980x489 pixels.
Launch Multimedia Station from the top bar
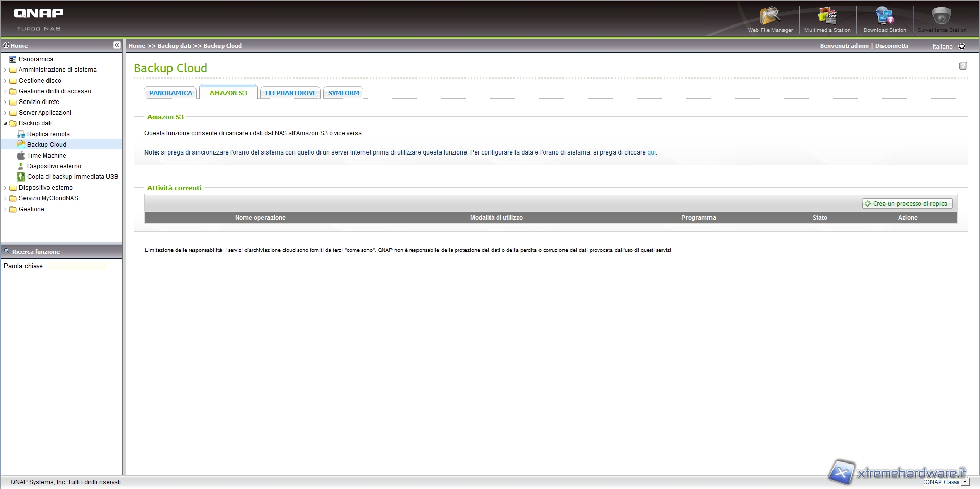827,18
